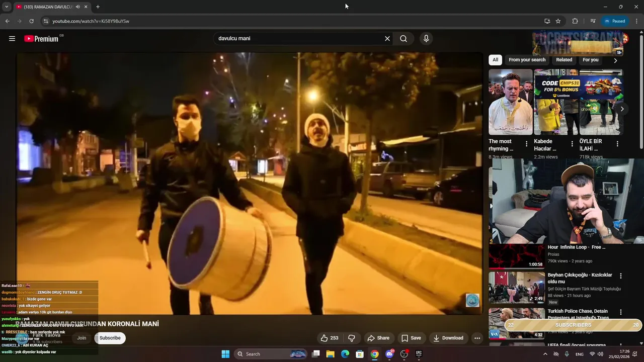Bookmark this page with star icon

[x=558, y=21]
